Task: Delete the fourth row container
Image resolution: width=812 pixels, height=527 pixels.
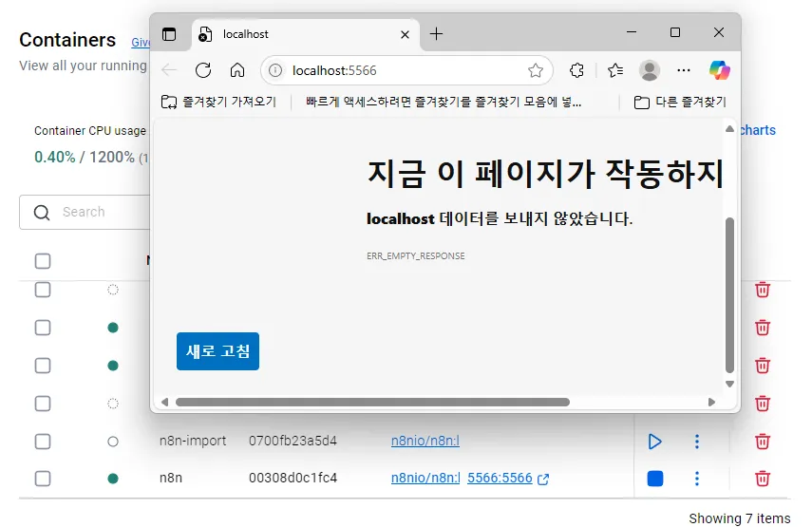Action: 763,404
